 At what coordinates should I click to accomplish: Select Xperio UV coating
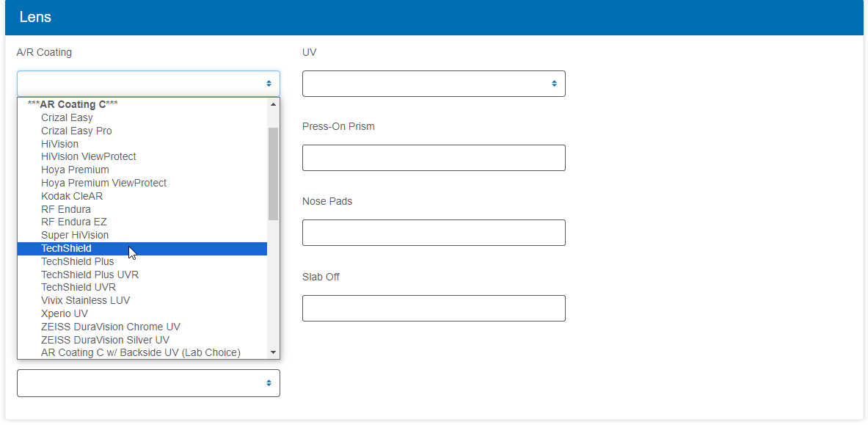tap(142, 313)
